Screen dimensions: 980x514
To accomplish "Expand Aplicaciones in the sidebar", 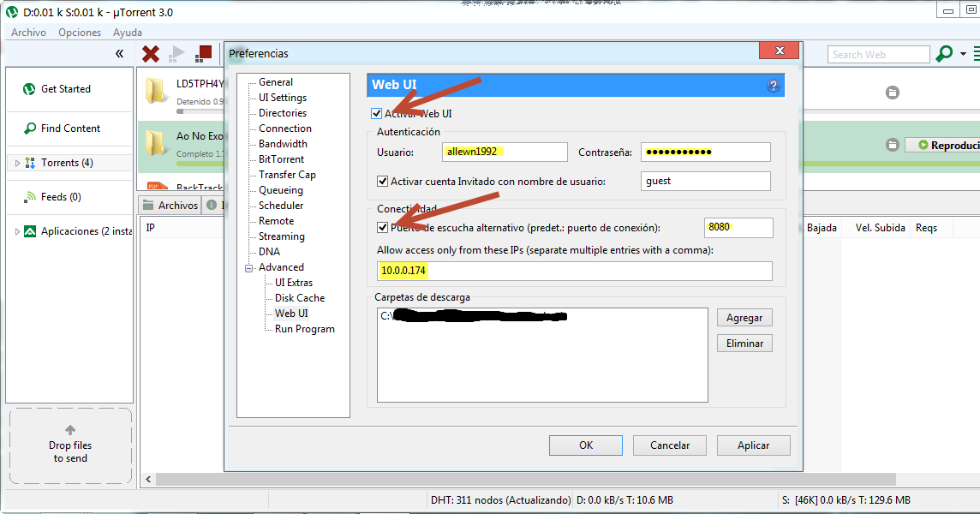I will [16, 230].
